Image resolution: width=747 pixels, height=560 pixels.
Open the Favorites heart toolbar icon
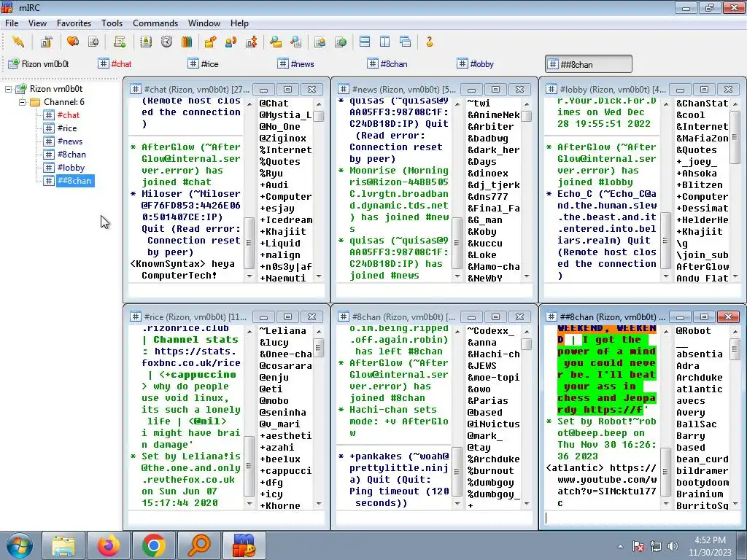[73, 42]
